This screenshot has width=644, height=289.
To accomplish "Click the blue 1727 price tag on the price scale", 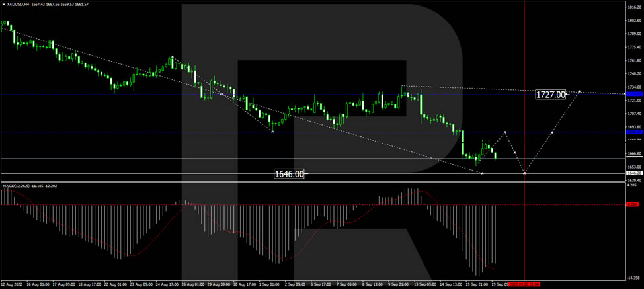I will [633, 94].
